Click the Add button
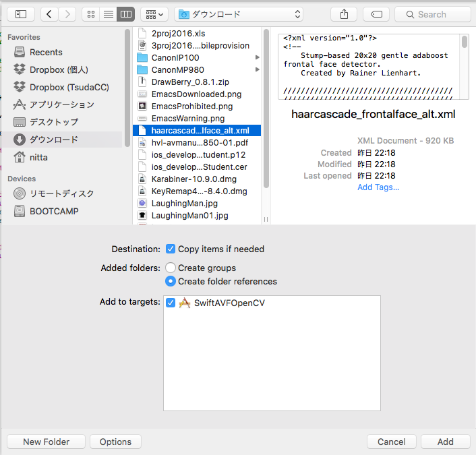 pos(445,442)
